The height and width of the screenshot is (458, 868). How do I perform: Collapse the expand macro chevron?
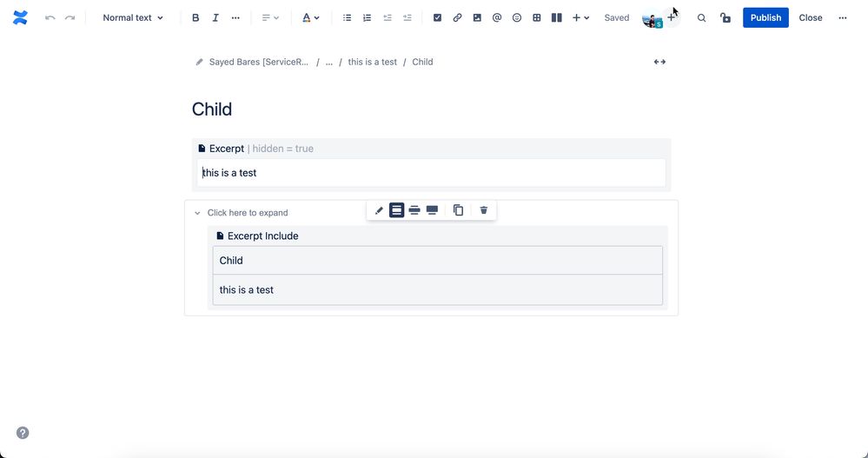click(x=197, y=213)
